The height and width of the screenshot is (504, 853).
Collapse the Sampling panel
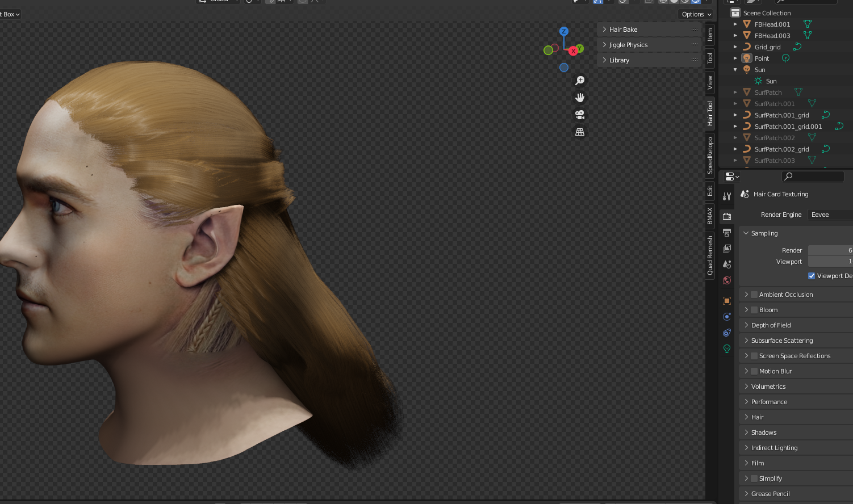[x=796, y=233]
